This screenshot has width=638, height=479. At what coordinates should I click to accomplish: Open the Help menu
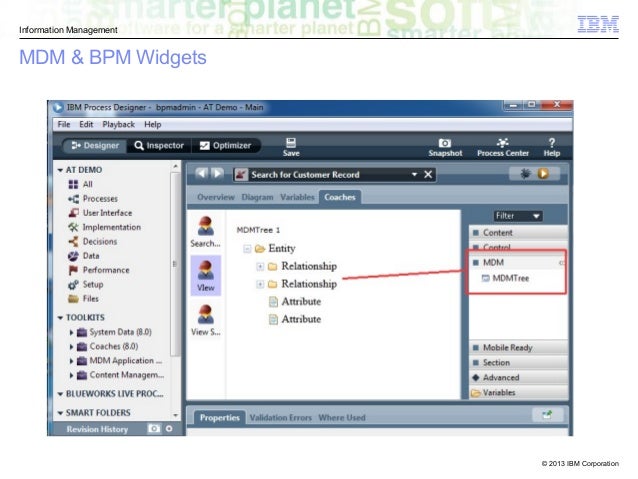click(x=153, y=125)
